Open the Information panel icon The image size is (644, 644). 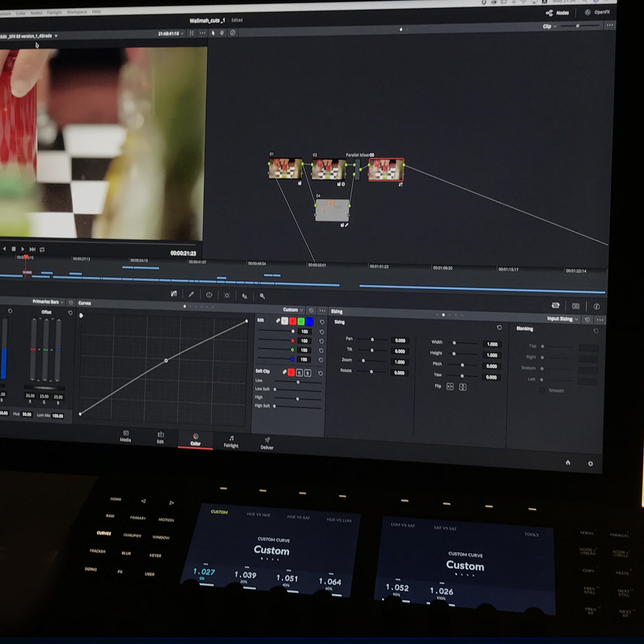click(x=596, y=306)
